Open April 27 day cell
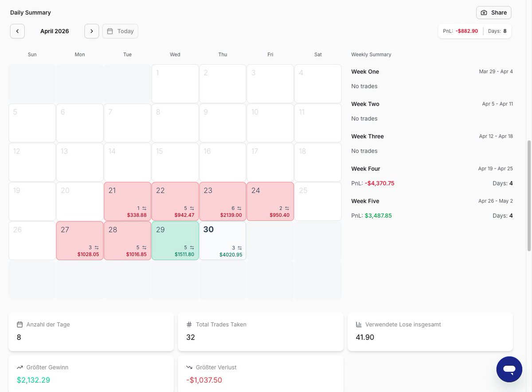 [80, 240]
